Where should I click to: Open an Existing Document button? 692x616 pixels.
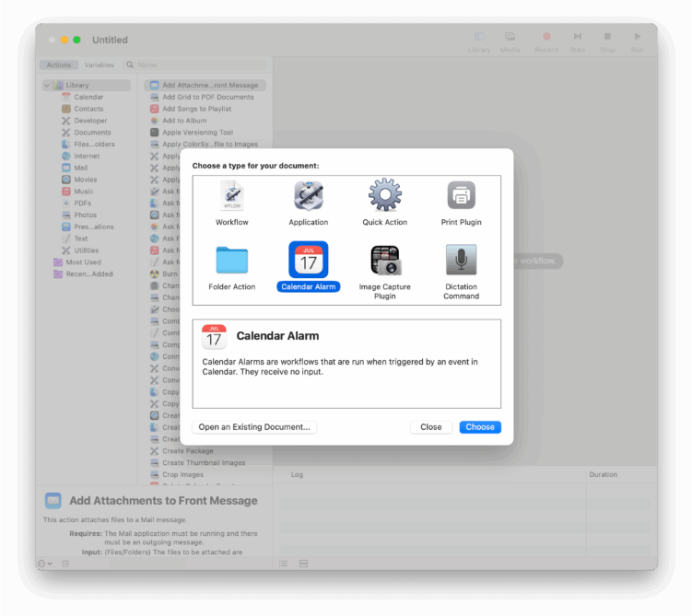coord(254,427)
